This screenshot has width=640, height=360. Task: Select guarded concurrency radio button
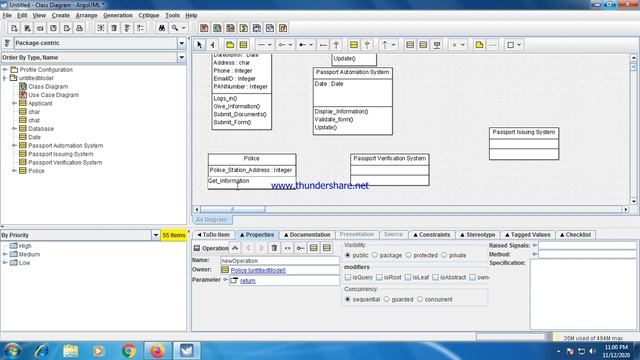click(x=387, y=299)
